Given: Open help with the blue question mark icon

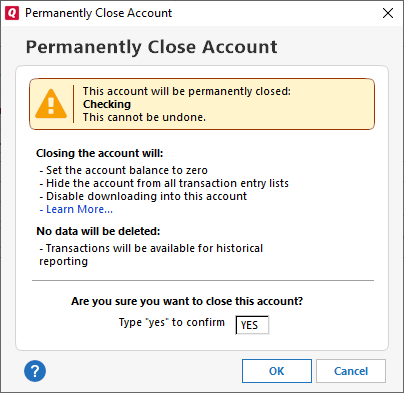Looking at the screenshot, I should tap(35, 371).
